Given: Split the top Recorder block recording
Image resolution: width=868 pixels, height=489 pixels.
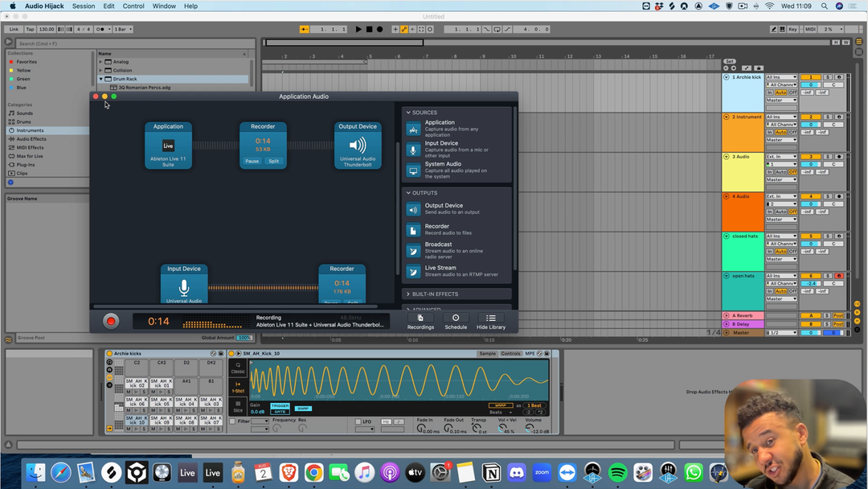Looking at the screenshot, I should tap(274, 161).
